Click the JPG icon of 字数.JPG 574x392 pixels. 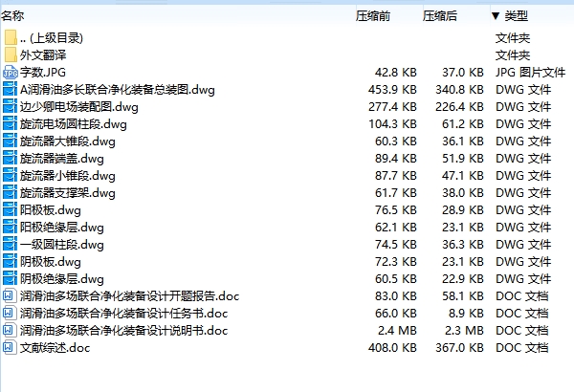pyautogui.click(x=11, y=73)
